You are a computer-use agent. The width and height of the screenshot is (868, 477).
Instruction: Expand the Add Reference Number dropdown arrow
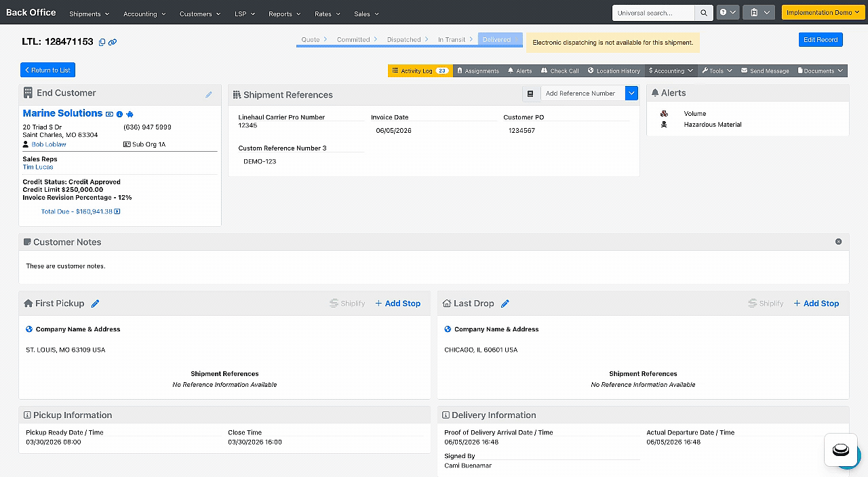[631, 94]
